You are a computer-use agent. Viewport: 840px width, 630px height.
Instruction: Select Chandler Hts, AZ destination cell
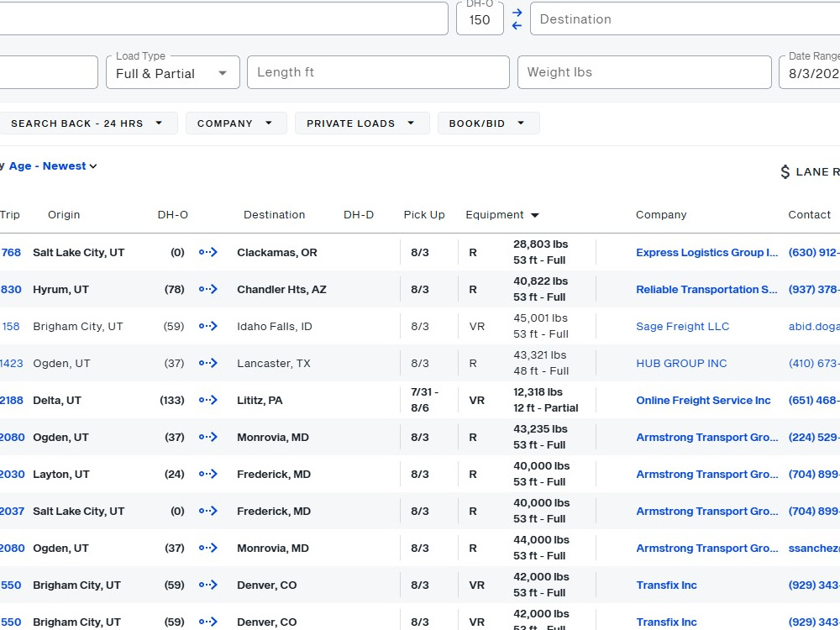tap(281, 289)
